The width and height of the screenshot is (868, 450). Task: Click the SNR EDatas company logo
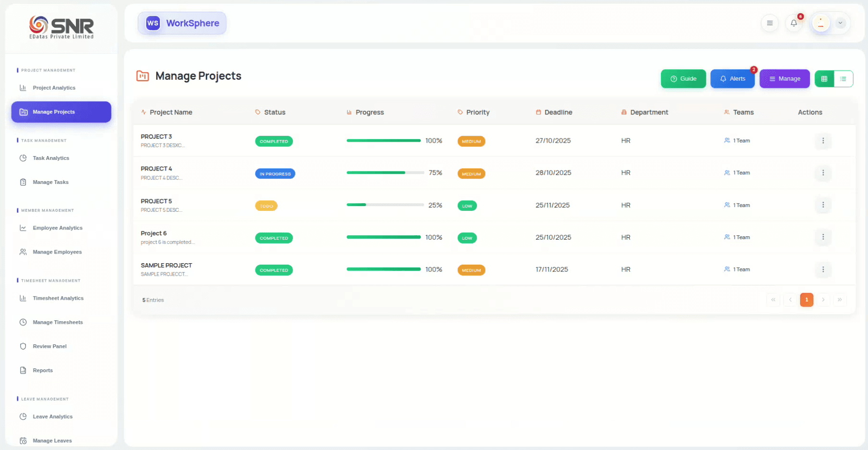click(61, 27)
